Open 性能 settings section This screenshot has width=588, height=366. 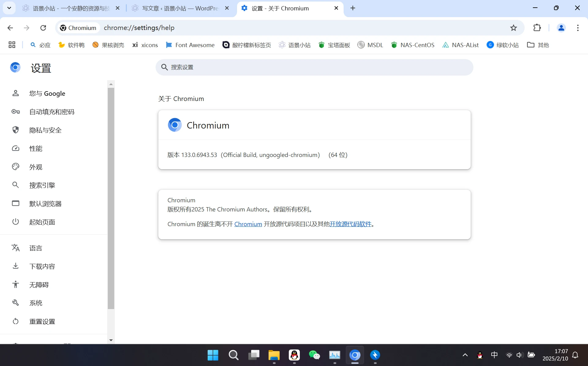pyautogui.click(x=54, y=149)
